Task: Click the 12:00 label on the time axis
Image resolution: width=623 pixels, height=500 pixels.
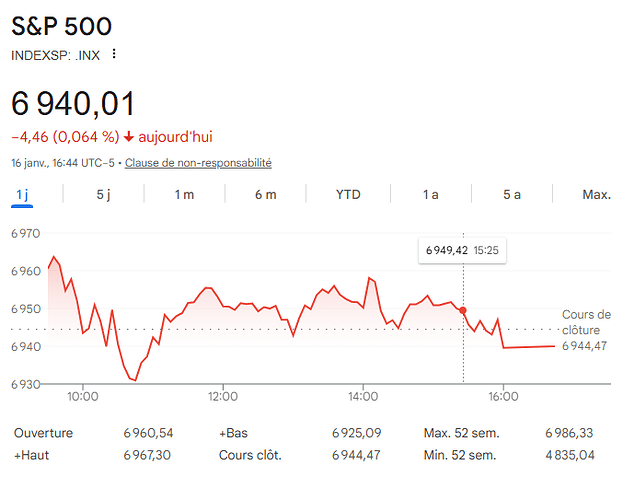Action: [x=222, y=396]
